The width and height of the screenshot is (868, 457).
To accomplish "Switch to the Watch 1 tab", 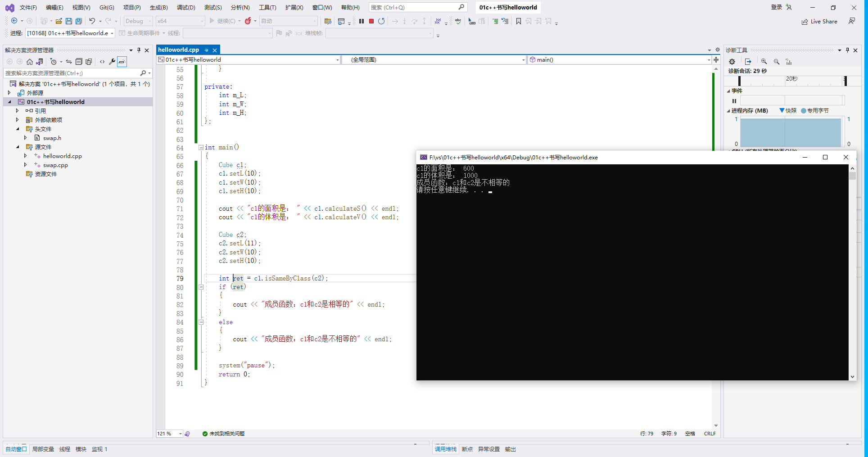I will pos(99,449).
